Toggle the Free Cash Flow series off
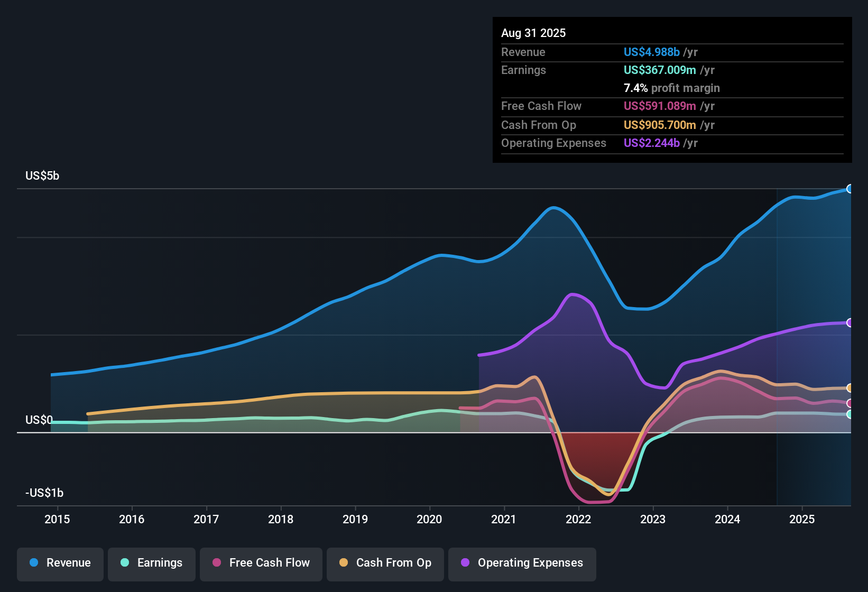Image resolution: width=868 pixels, height=592 pixels. pyautogui.click(x=261, y=563)
